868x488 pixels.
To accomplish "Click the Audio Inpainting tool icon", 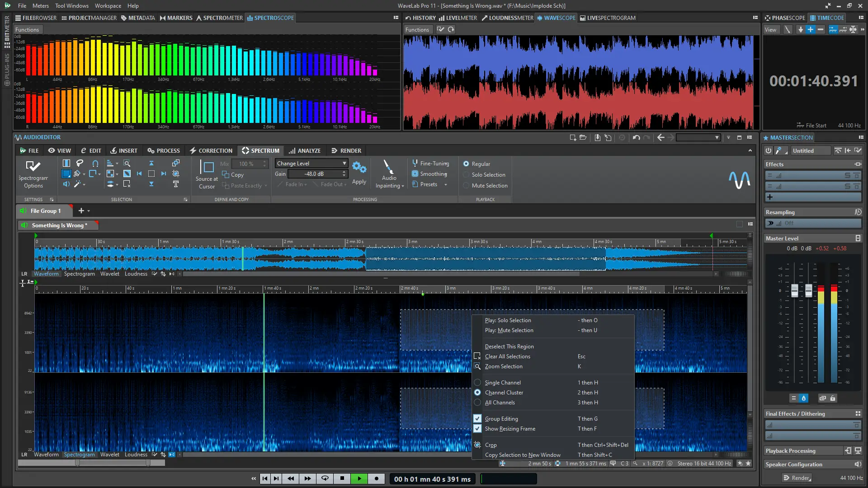I will pos(388,167).
